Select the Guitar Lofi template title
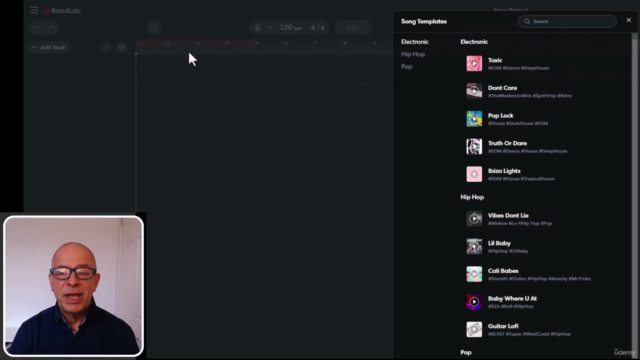640x360 pixels. coord(503,326)
